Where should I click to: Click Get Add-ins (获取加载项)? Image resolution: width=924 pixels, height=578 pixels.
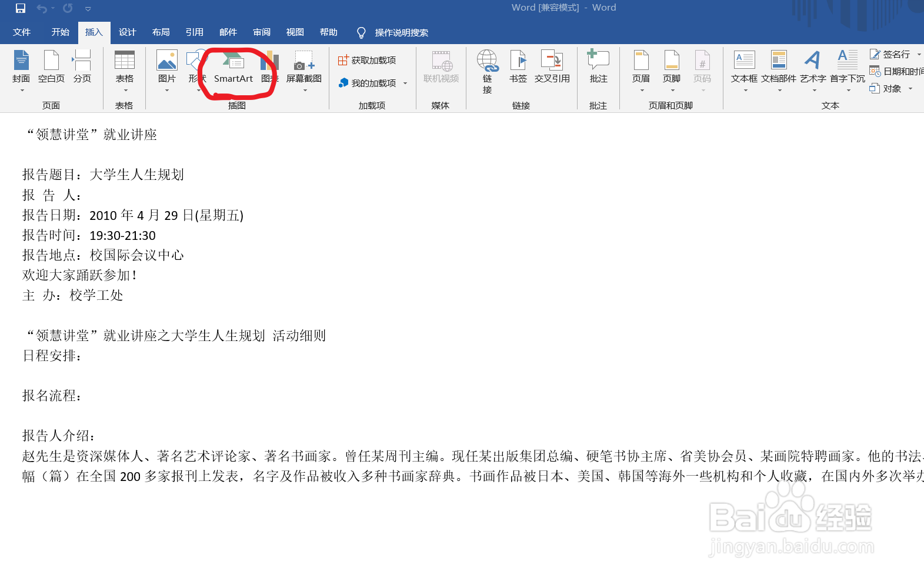(367, 61)
